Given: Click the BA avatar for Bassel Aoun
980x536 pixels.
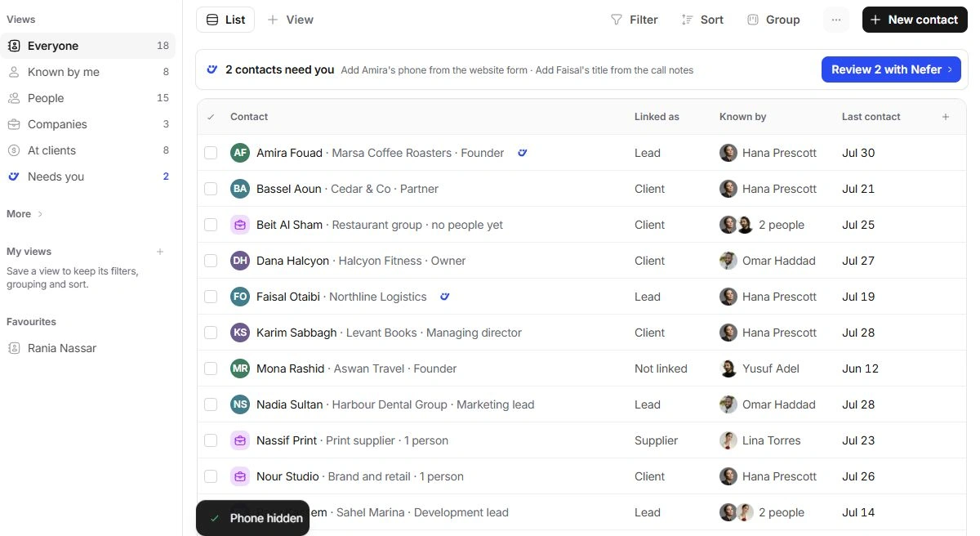Looking at the screenshot, I should coord(240,189).
